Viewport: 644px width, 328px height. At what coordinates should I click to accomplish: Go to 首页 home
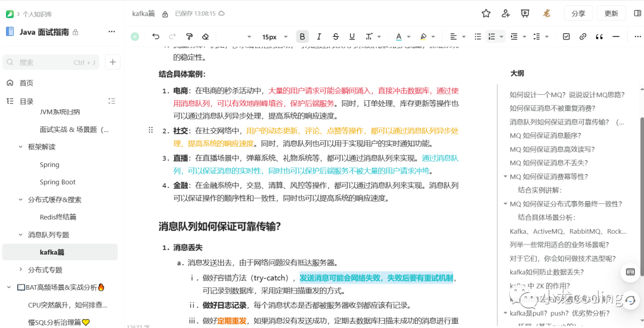pos(26,83)
